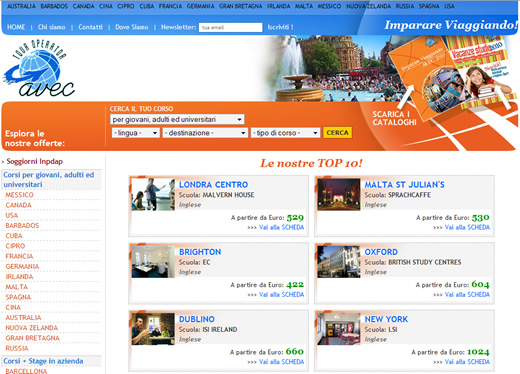Click the yellow CERCA button

coord(337,133)
